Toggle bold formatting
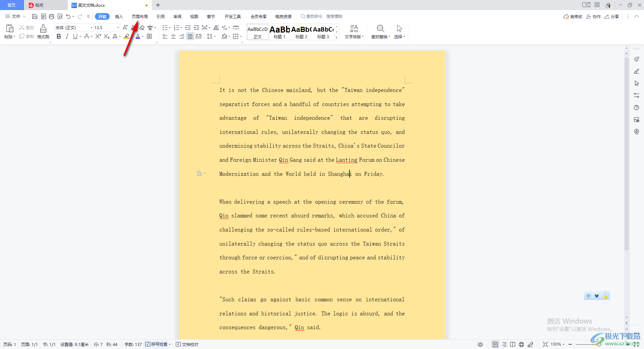The height and width of the screenshot is (349, 644). coord(59,36)
